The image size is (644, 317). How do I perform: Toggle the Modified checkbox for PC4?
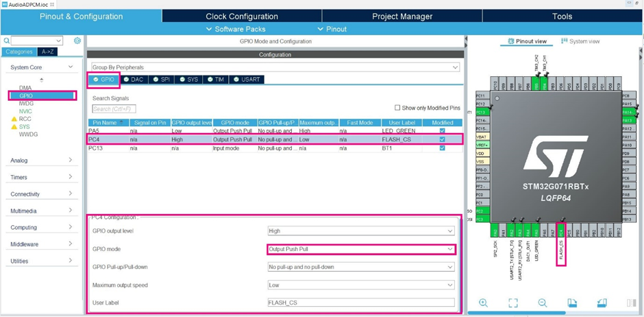tap(442, 139)
